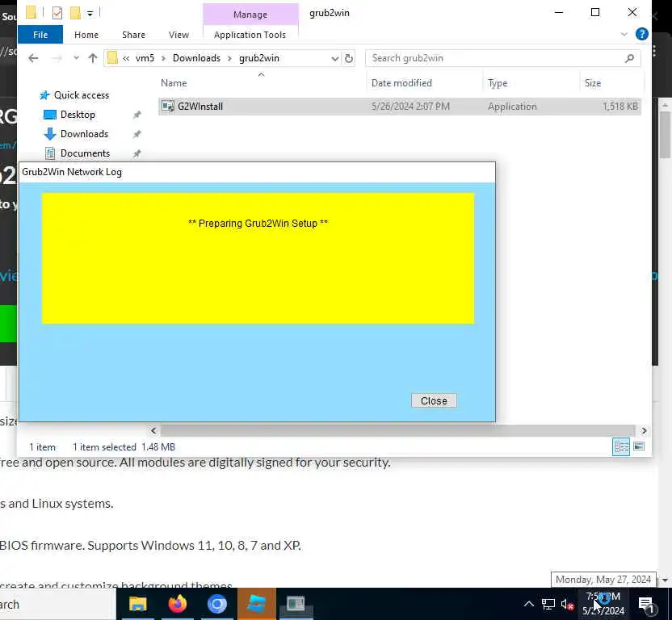Image resolution: width=672 pixels, height=620 pixels.
Task: Click the Grub2Win installer taskbar icon
Action: tap(296, 604)
